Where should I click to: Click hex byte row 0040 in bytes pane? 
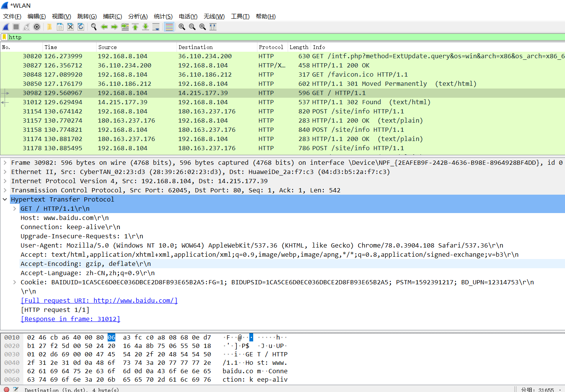(119, 362)
